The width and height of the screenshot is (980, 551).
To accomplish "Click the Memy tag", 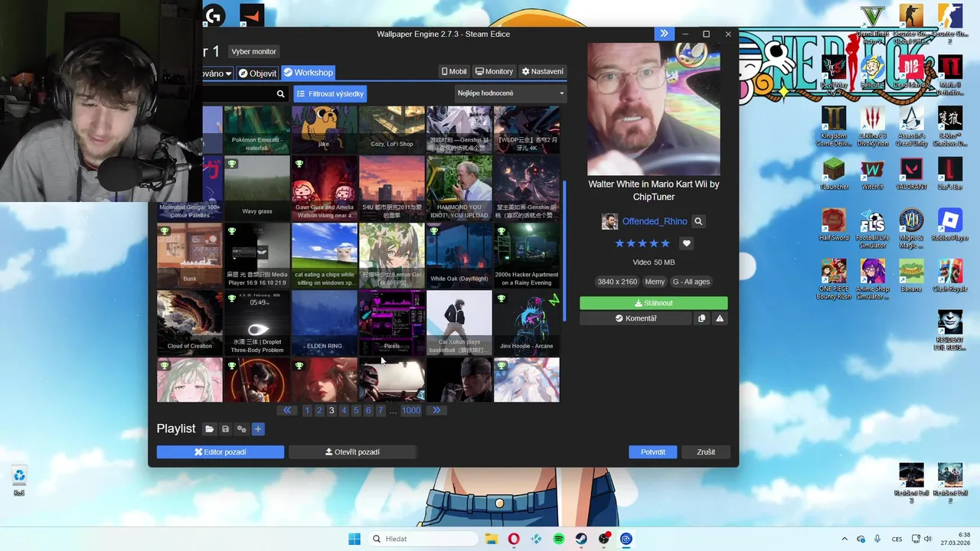I will click(655, 282).
